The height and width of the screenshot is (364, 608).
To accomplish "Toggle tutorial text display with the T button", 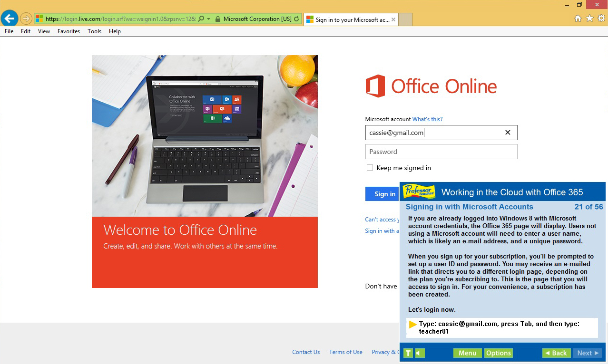I will (x=408, y=353).
